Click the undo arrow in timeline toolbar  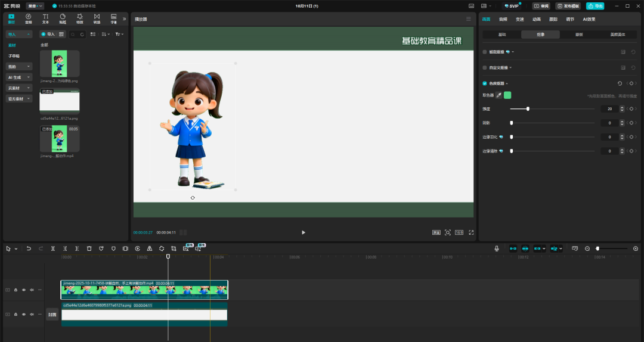click(28, 248)
